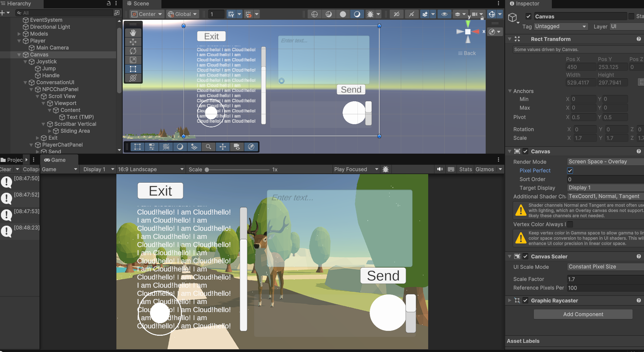Toggle Scene visibility eye icon
The height and width of the screenshot is (352, 644).
pos(444,14)
